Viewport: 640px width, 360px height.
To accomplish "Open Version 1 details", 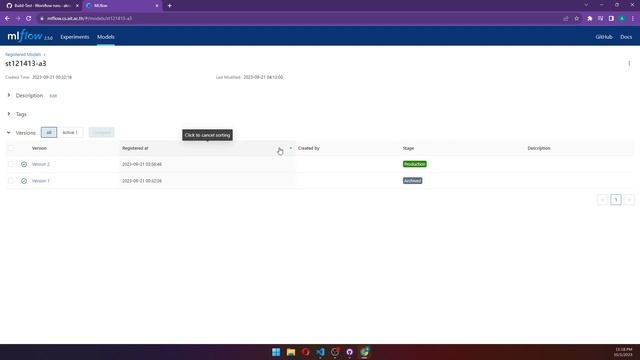I will [x=41, y=181].
